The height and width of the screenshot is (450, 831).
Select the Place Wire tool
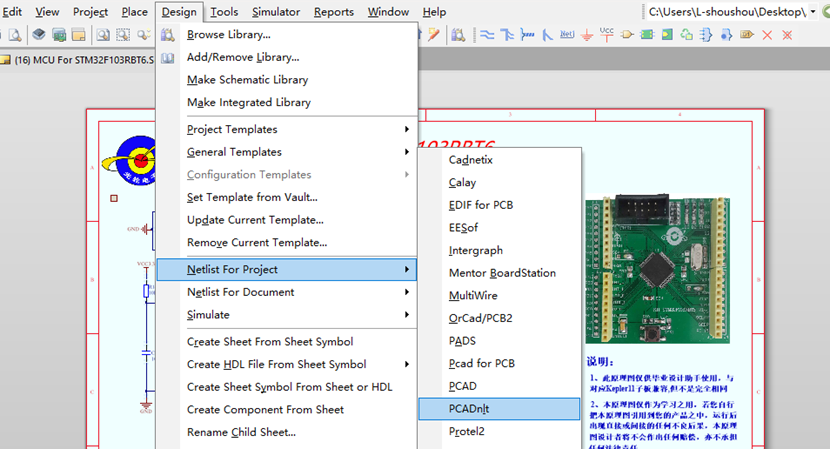487,35
